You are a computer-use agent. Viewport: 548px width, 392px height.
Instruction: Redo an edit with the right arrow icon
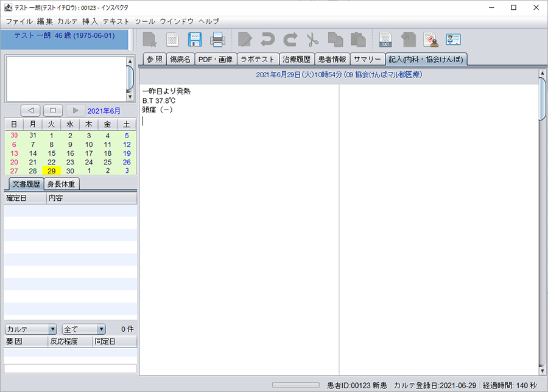289,40
